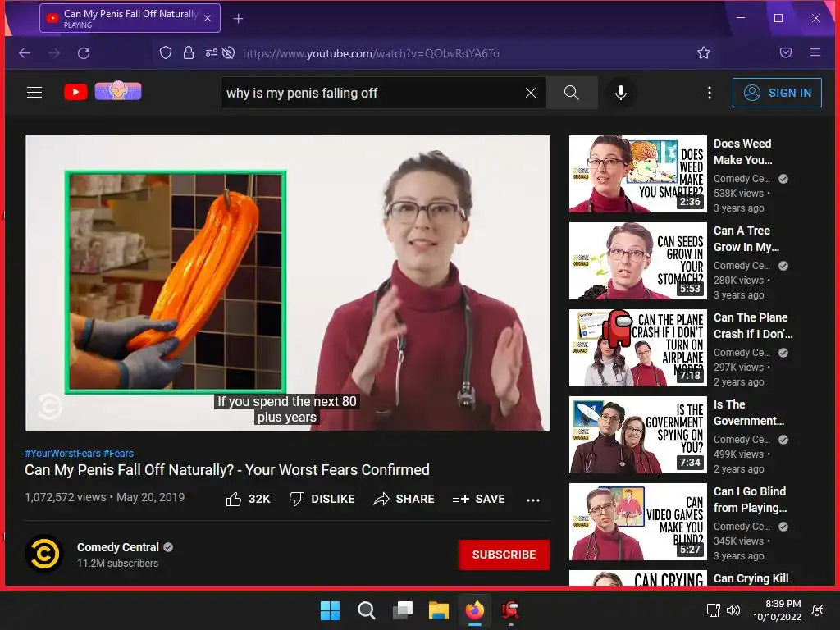Start voice search with the microphone icon

[x=620, y=93]
